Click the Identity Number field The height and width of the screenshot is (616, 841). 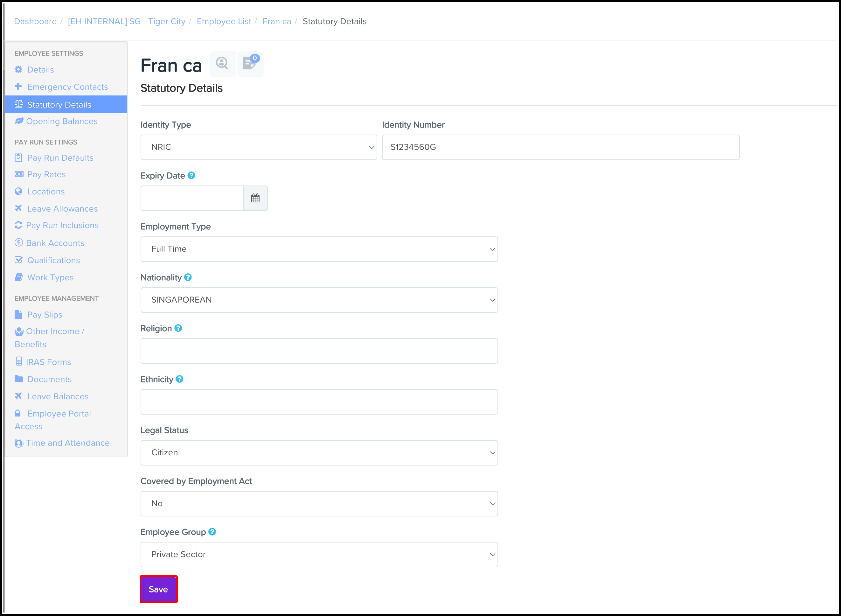point(561,147)
